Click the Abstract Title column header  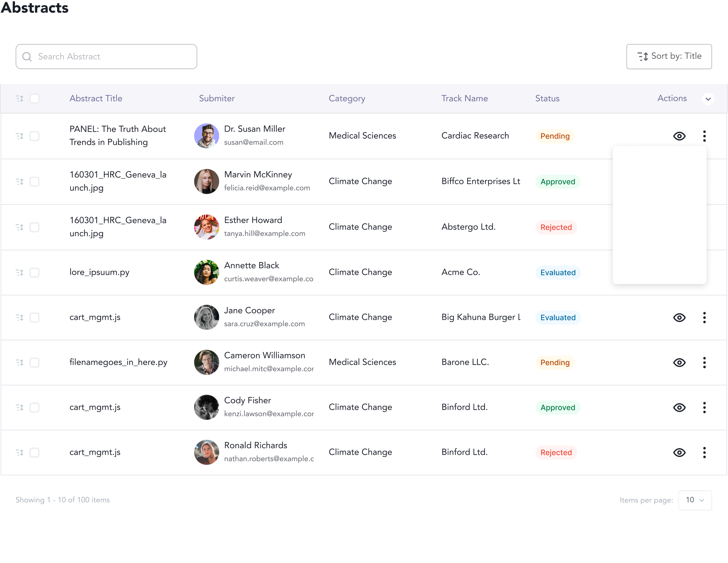click(x=96, y=98)
